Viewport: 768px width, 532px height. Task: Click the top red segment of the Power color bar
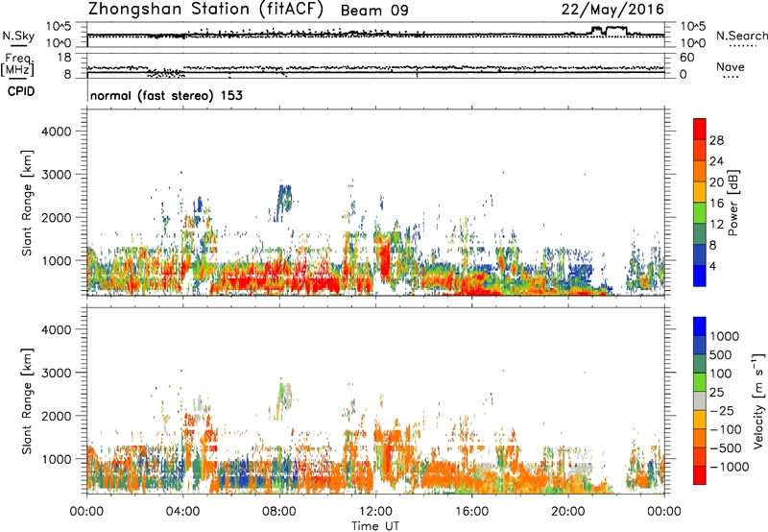point(700,129)
